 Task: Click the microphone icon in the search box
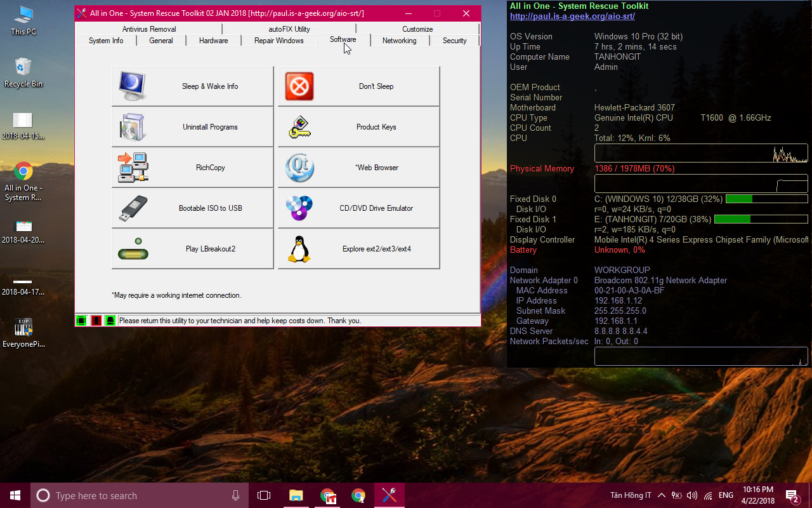coord(236,495)
